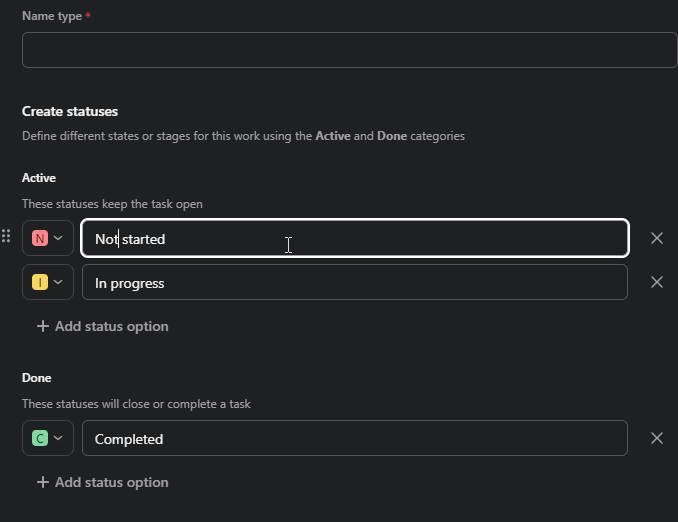Click Add status option in Done section

(x=111, y=482)
